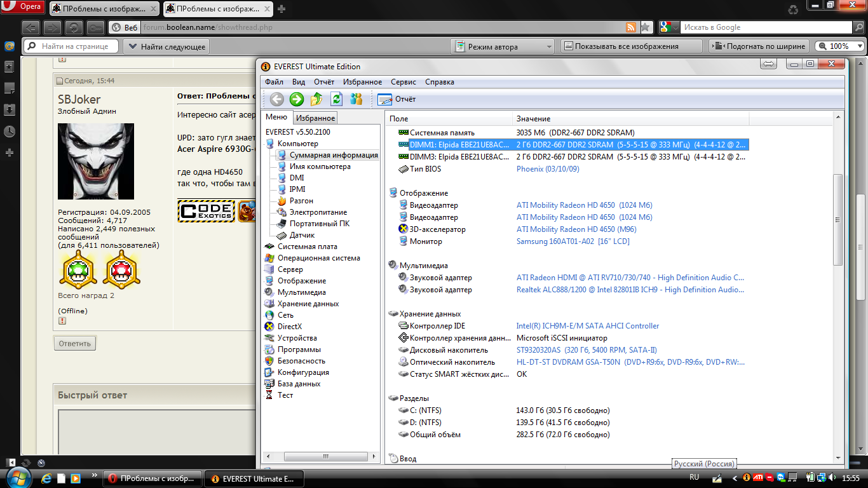Select DirectX in the left tree

pos(289,327)
